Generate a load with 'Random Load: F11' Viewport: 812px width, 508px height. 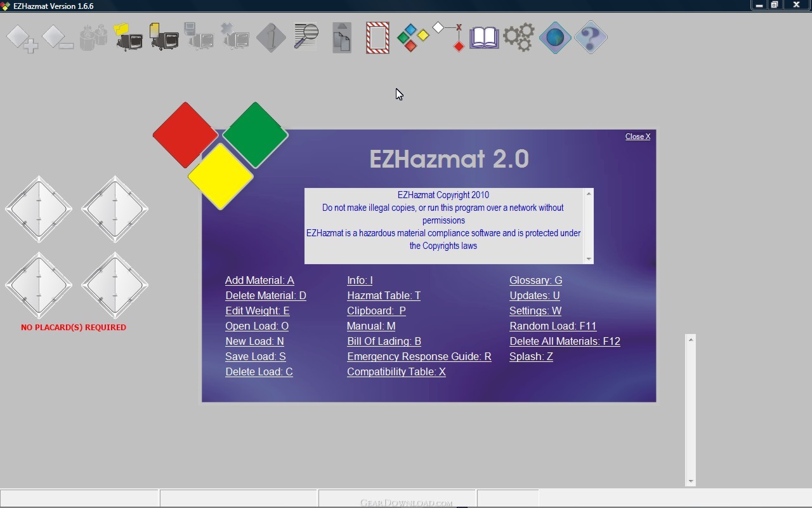(553, 326)
